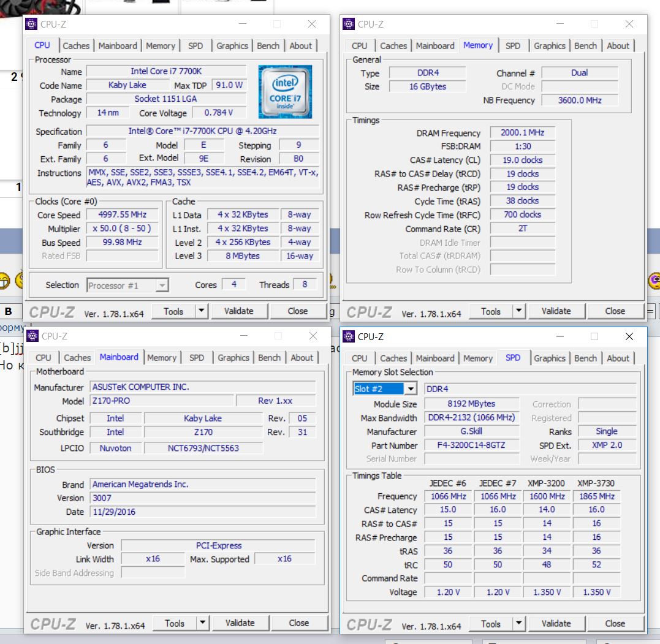The width and height of the screenshot is (660, 644).
Task: Click the Z170-PRO model field
Action: click(161, 401)
